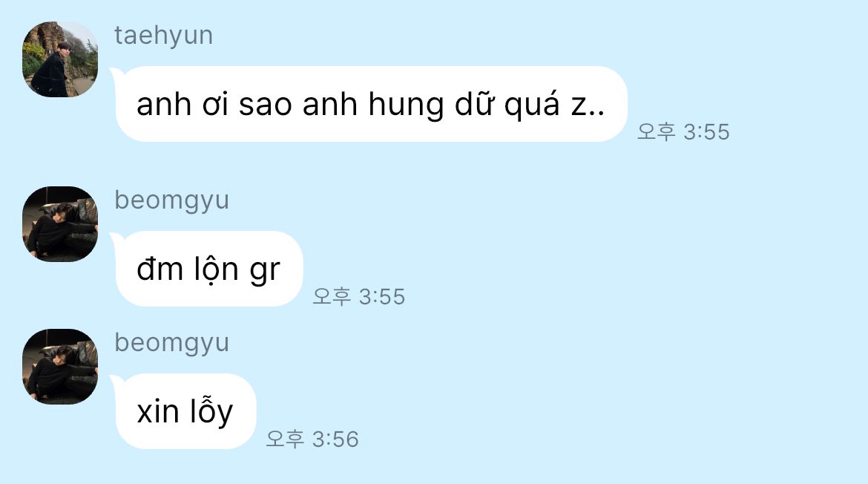Click the 오후 3:55 timestamp after 'đm lộn gr'
Viewport: 868px width, 484px height.
point(359,297)
